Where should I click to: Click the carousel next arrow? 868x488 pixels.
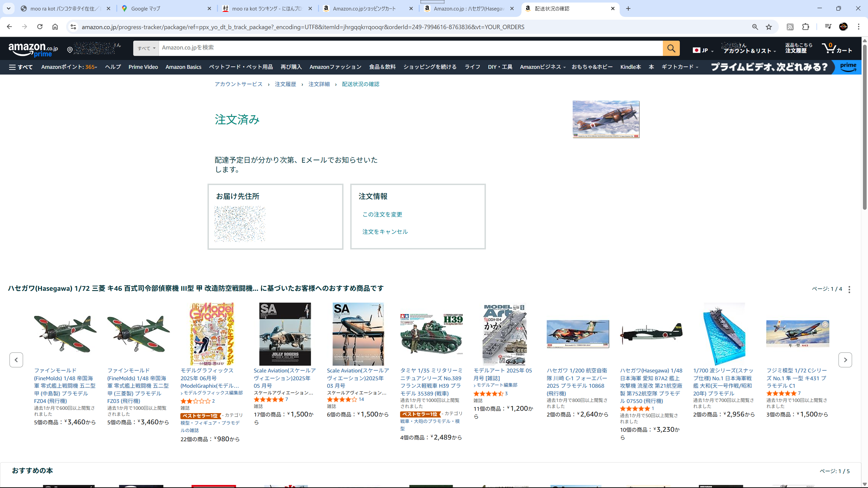pos(845,360)
